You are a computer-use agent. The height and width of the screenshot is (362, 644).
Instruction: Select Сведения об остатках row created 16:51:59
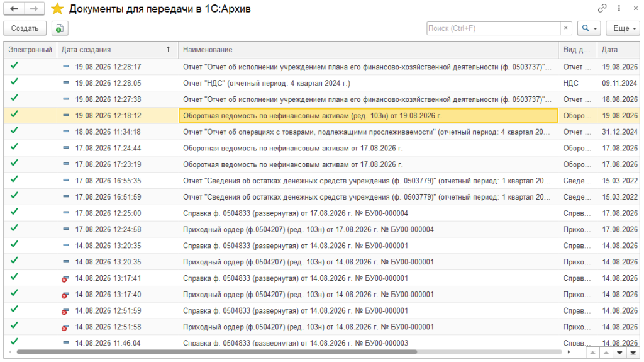coord(321,197)
